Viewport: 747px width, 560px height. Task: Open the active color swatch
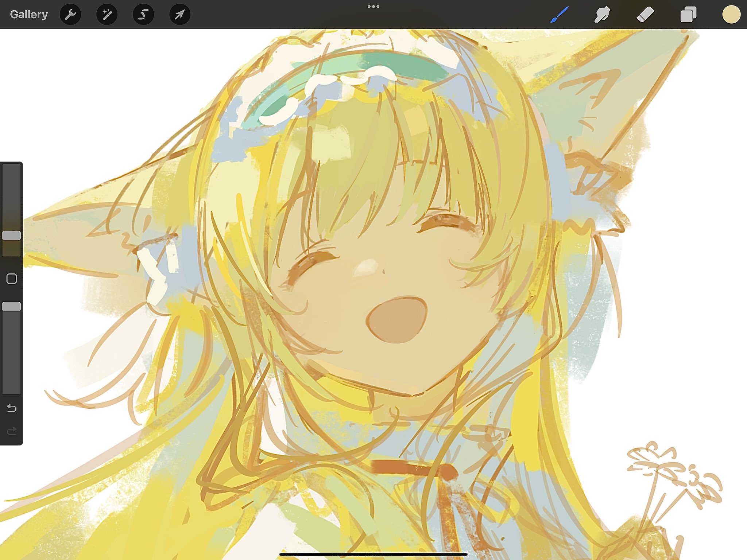(x=731, y=15)
